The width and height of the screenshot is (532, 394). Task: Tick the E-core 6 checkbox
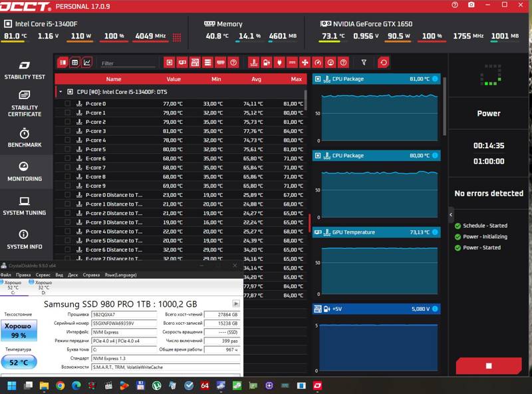click(x=68, y=158)
